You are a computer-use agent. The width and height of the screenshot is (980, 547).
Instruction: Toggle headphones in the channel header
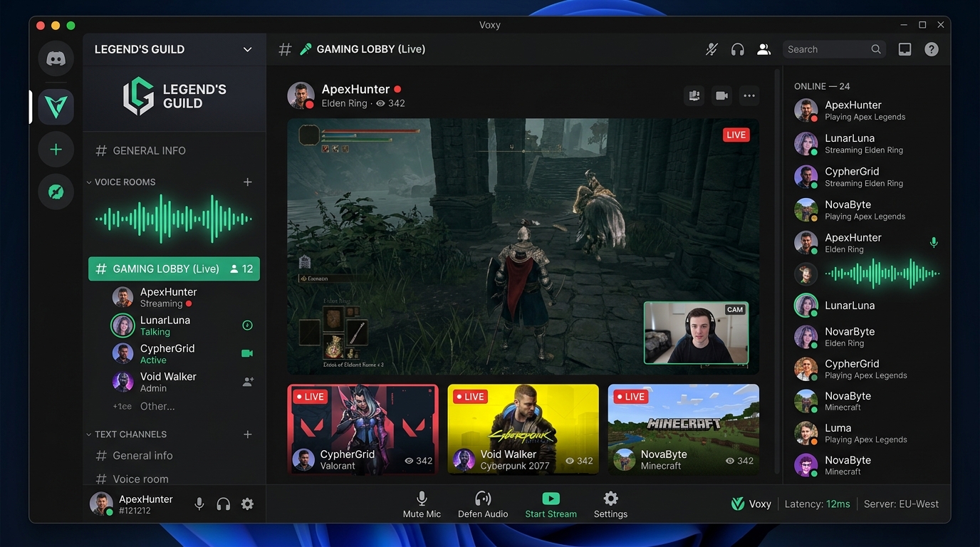[x=738, y=49]
